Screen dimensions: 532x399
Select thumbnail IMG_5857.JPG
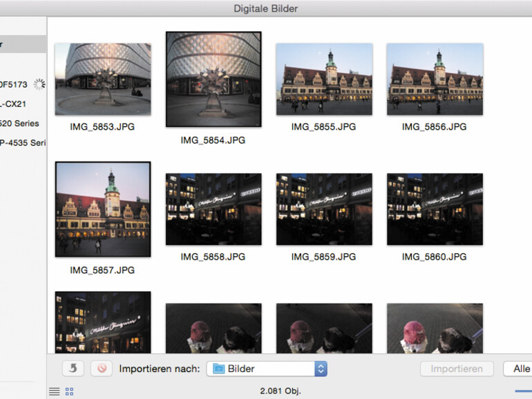coord(103,209)
